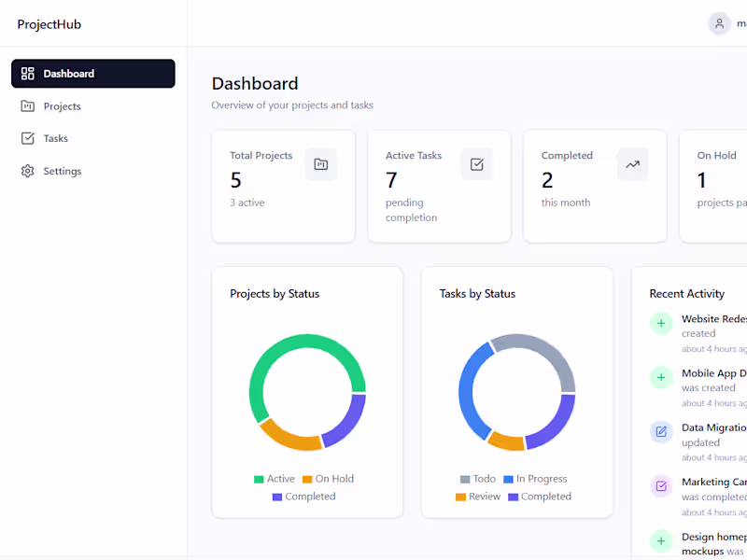The height and width of the screenshot is (560, 747).
Task: Click the trend-line icon on Completed card
Action: pos(632,164)
